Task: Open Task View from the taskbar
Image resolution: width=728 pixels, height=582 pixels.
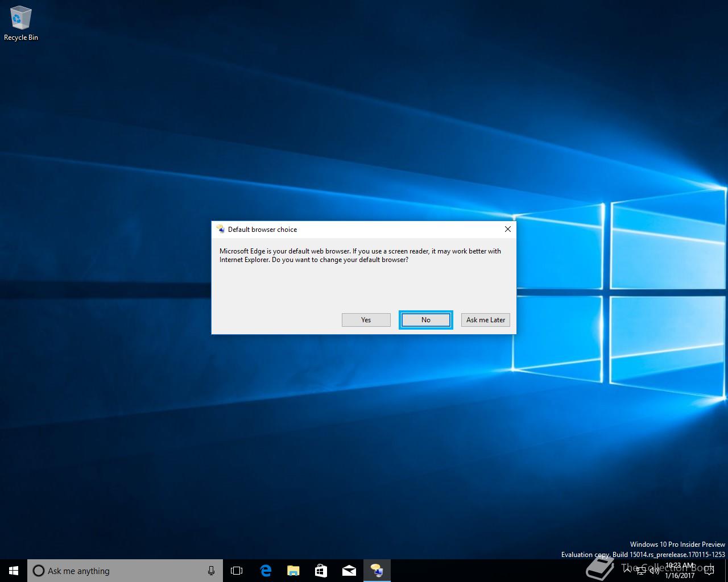Action: (237, 571)
